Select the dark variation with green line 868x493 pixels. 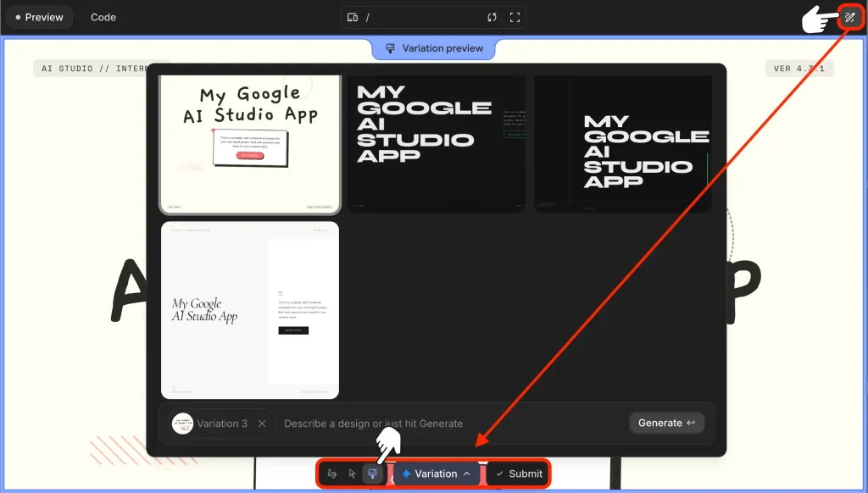coord(623,144)
